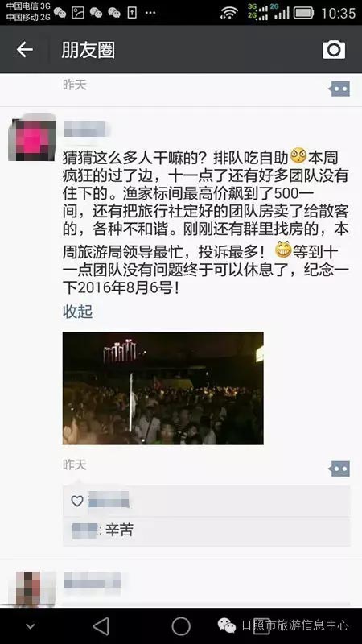Image resolution: width=362 pixels, height=644 pixels.
Task: Tap comment bubble icon of the top post
Action: tap(339, 89)
